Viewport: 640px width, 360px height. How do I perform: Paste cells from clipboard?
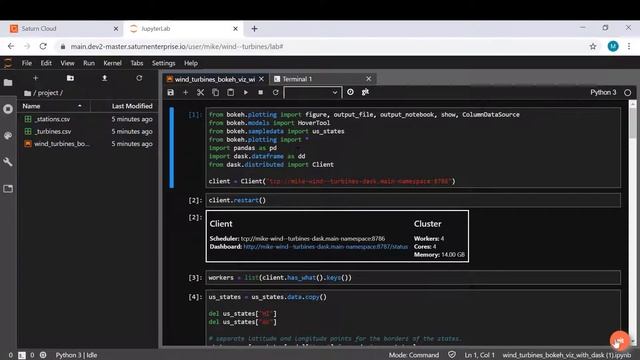[231, 93]
